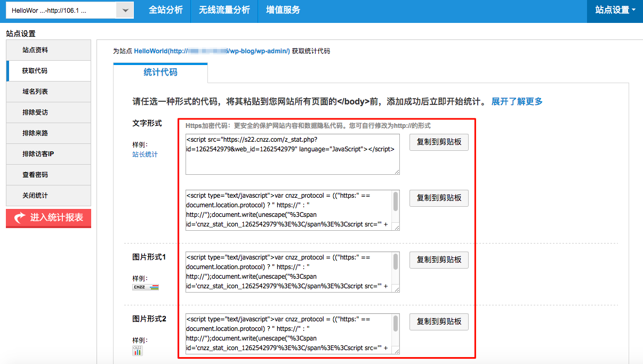643x364 pixels.
Task: Select 获取代码 in the sidebar
Action: coord(49,71)
